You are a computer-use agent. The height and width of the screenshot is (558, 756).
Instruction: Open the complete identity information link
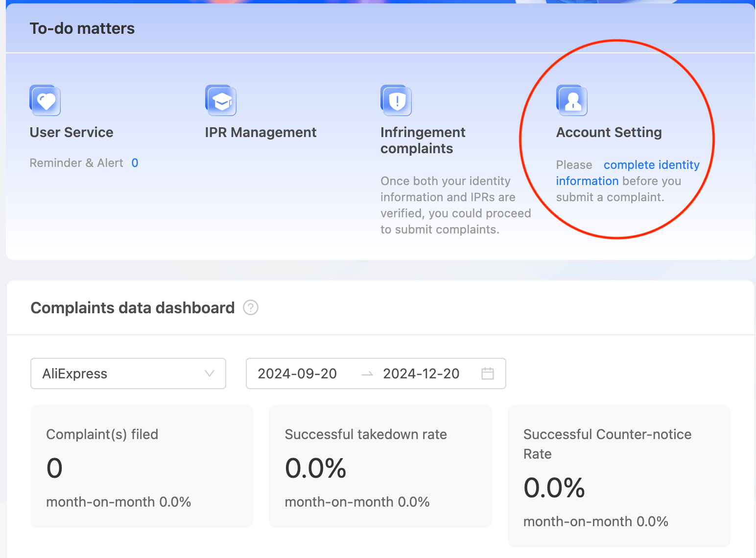pos(651,165)
